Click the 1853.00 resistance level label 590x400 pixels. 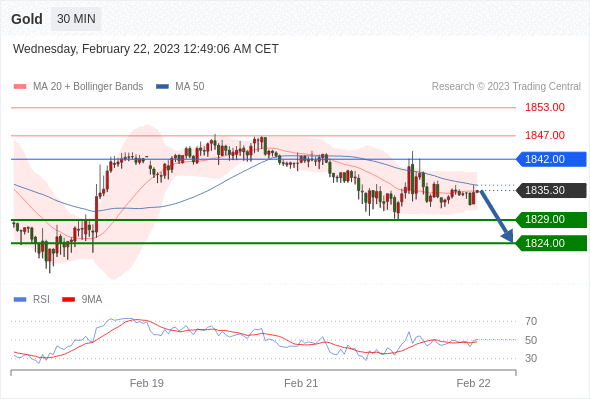coord(545,108)
